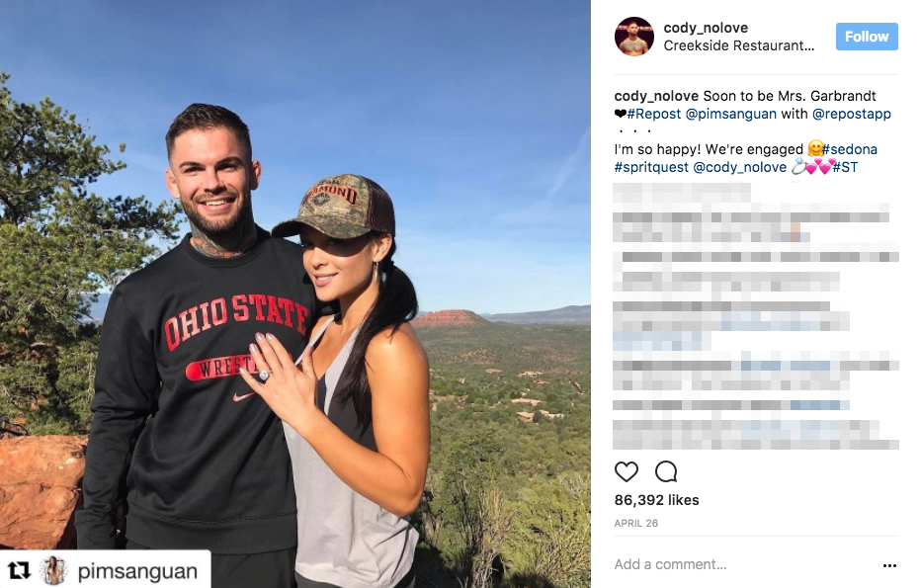The image size is (920, 588).
Task: Open comments via the speech bubble icon
Action: [666, 471]
